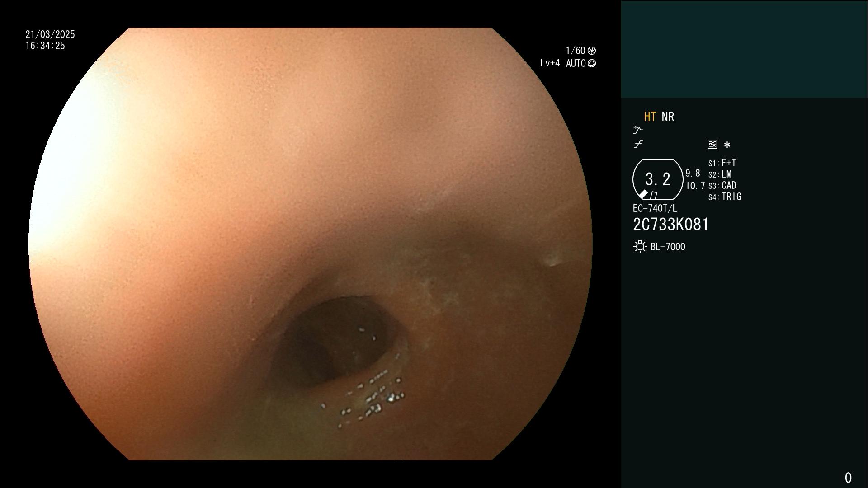Click the filled forceps channel marker
868x488 pixels.
pyautogui.click(x=643, y=194)
